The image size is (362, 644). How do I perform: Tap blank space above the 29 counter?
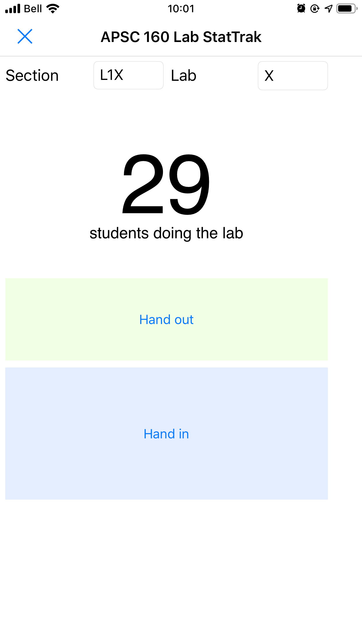coord(181,121)
